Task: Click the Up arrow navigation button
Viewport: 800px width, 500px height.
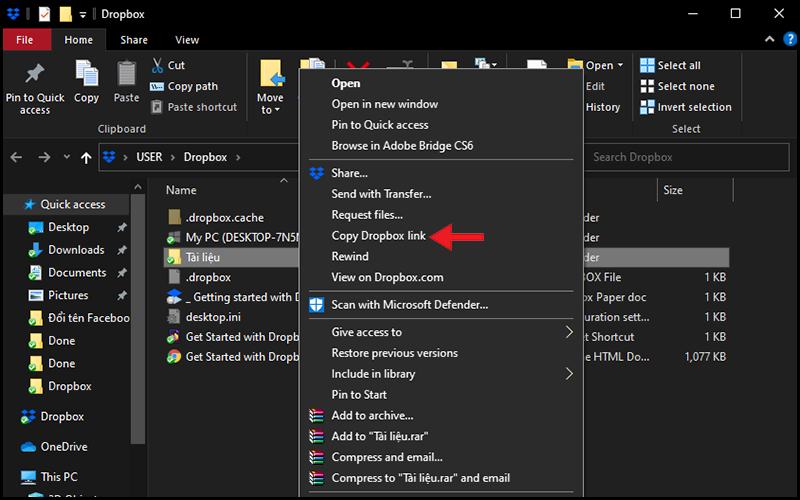Action: pyautogui.click(x=87, y=157)
